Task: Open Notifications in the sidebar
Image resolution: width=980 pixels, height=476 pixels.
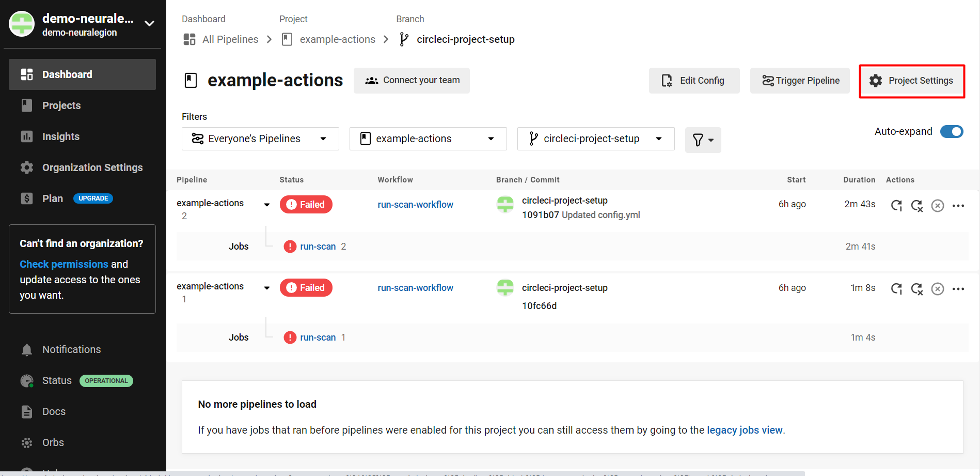Action: (x=71, y=349)
